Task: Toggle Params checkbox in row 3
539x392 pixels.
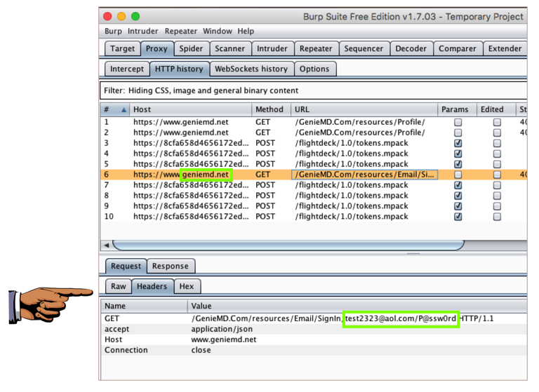Action: point(458,143)
